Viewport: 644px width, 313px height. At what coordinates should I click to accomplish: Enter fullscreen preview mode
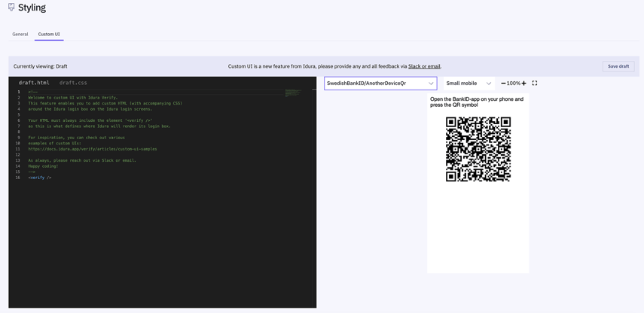click(x=535, y=84)
